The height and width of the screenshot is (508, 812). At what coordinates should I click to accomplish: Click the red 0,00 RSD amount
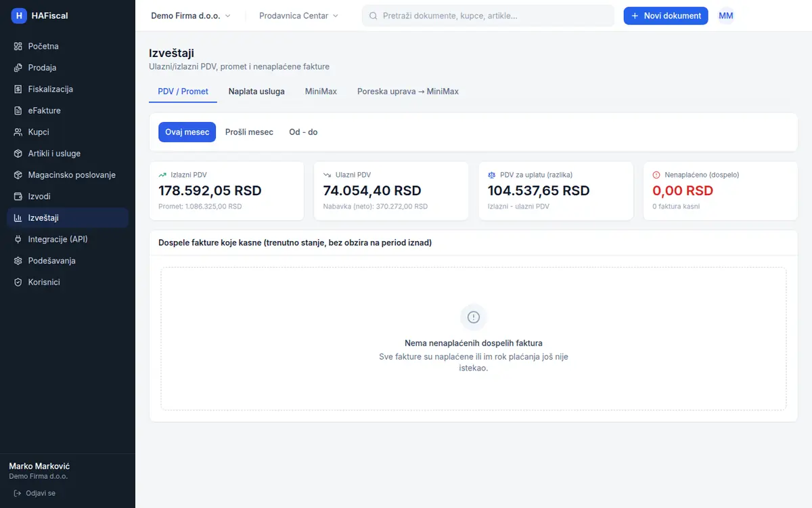point(683,191)
